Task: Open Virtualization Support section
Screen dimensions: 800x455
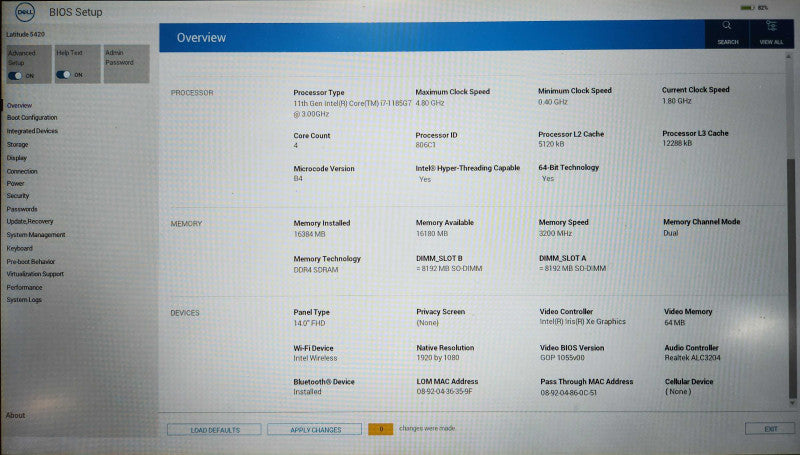Action: [x=35, y=274]
